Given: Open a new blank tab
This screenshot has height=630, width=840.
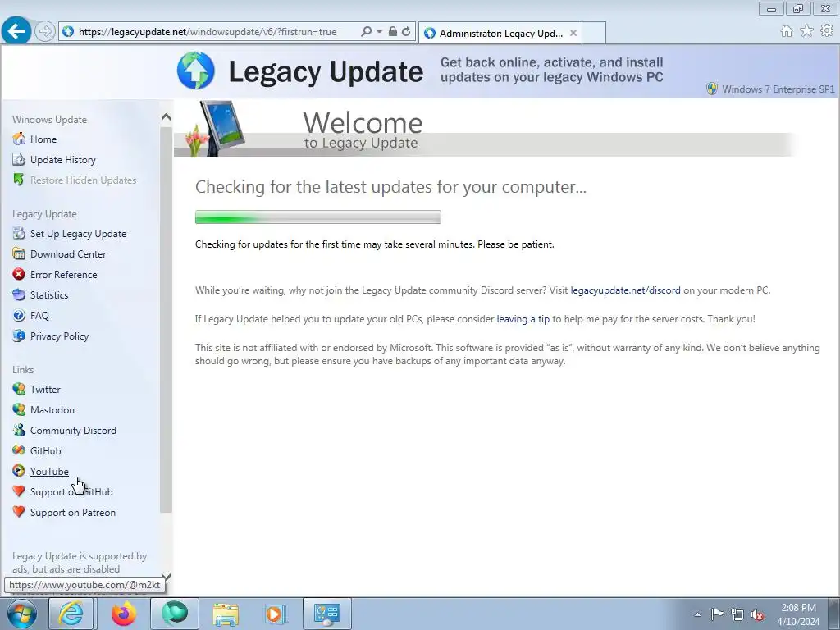Looking at the screenshot, I should coord(594,33).
